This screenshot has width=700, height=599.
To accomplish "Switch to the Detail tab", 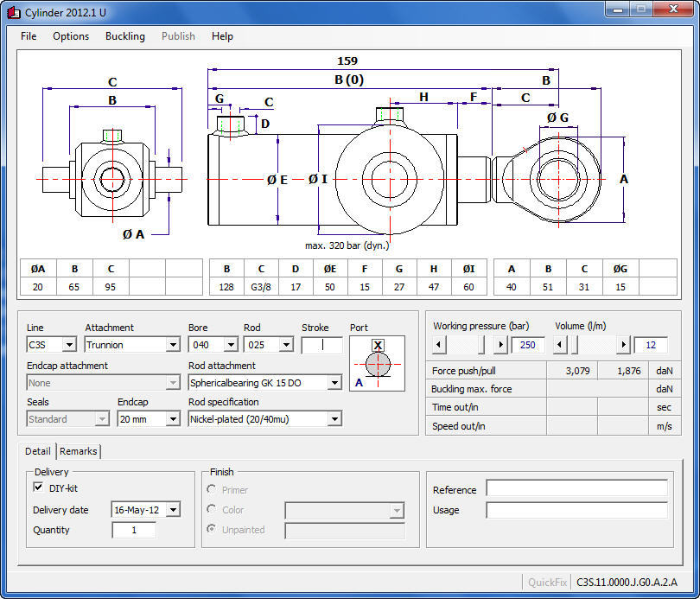I will tap(37, 451).
